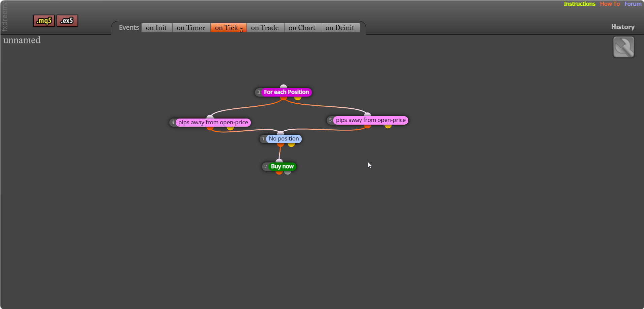Select the Buy now block
The width and height of the screenshot is (644, 309).
pos(282,166)
